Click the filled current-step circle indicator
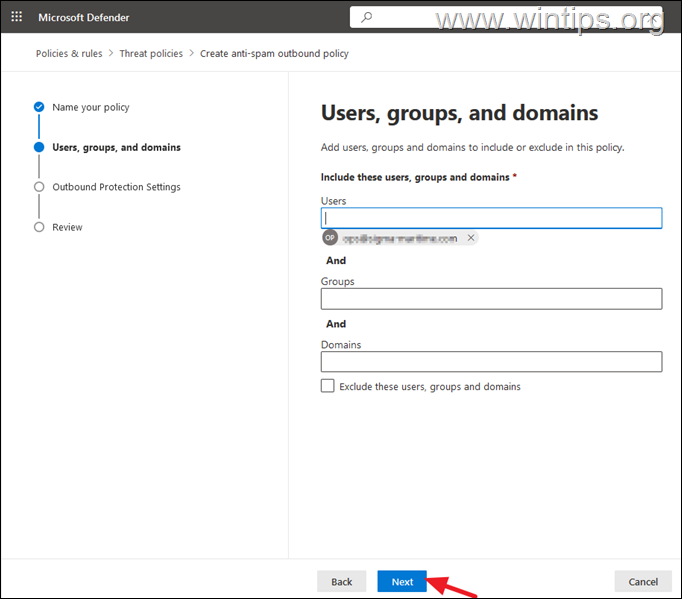 [39, 147]
